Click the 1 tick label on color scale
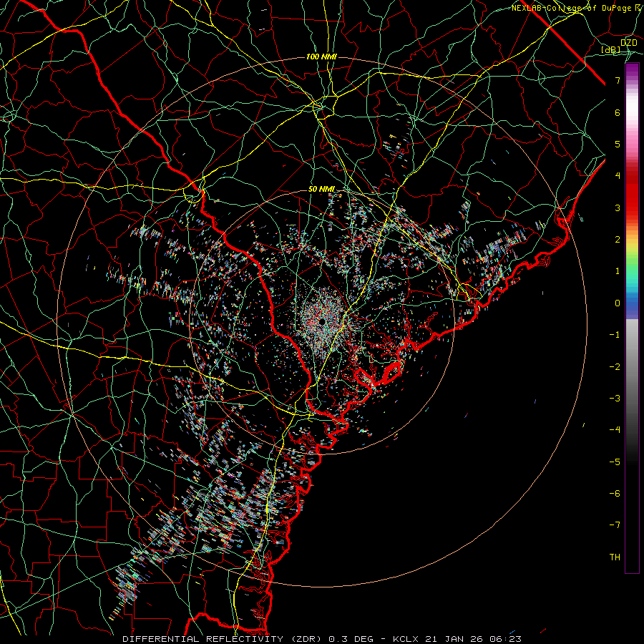 pyautogui.click(x=618, y=271)
